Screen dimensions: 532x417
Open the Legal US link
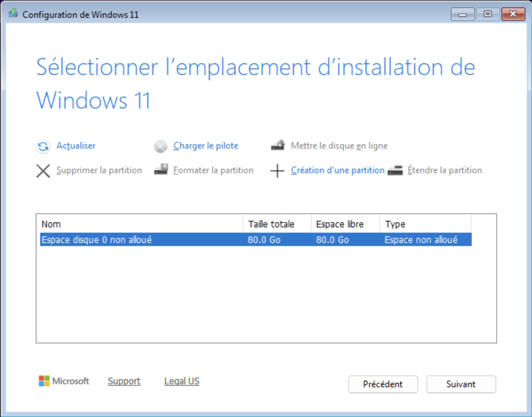[x=182, y=381]
